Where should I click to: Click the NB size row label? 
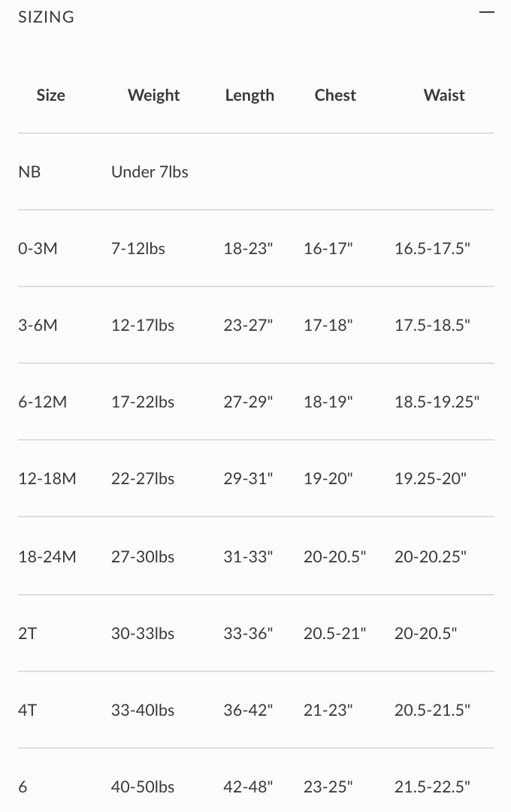(x=29, y=172)
